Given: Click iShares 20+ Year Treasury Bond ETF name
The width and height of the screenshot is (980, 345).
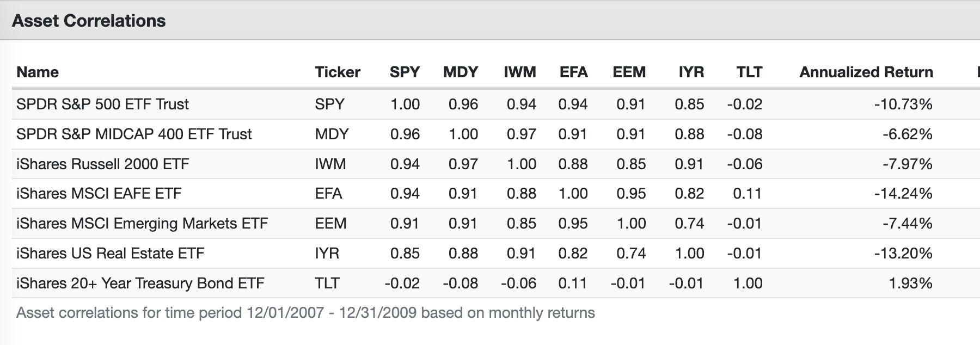Looking at the screenshot, I should [140, 284].
